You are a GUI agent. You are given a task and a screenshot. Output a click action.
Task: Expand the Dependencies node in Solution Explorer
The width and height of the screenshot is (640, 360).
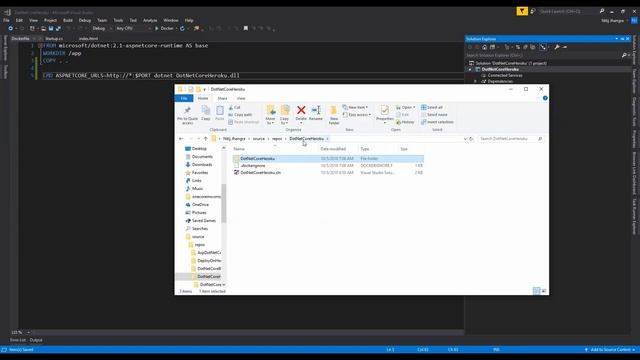[x=475, y=81]
